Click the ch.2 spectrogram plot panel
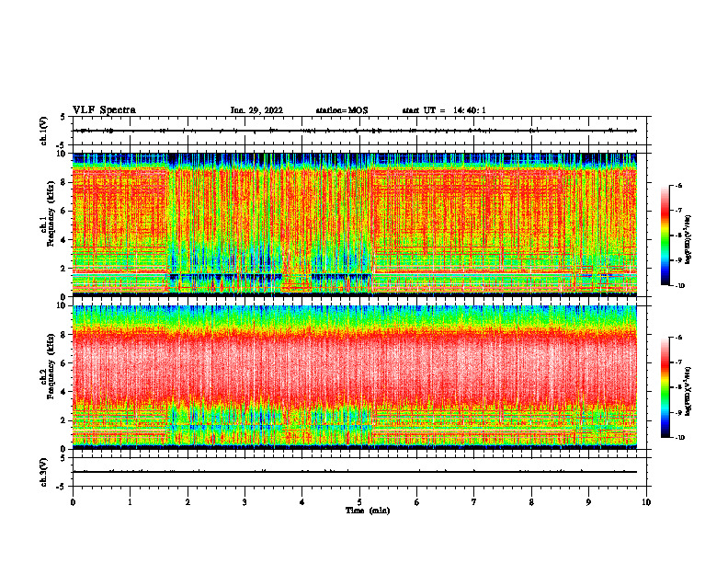Viewport: 728px width, 563px height. pyautogui.click(x=355, y=377)
